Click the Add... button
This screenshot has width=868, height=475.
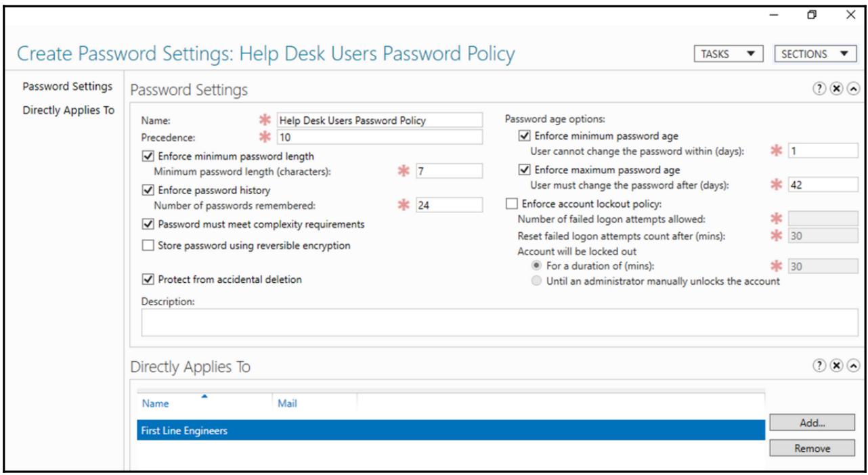pos(812,423)
